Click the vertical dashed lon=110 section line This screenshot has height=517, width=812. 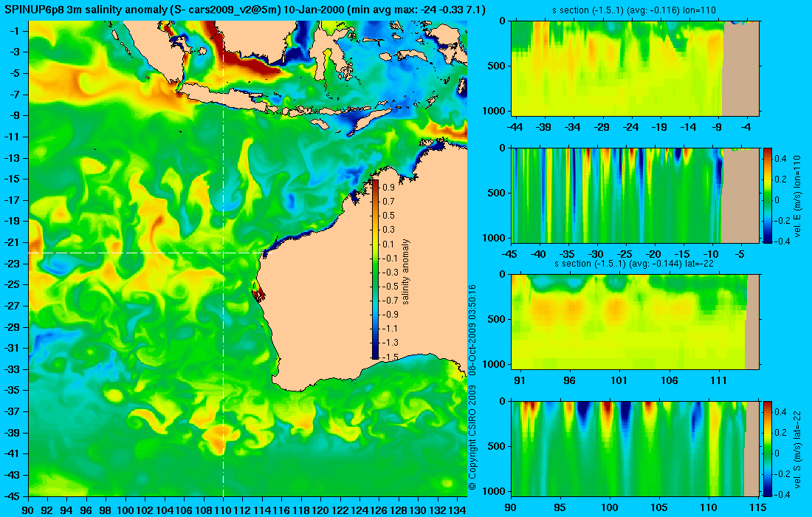coord(223,259)
